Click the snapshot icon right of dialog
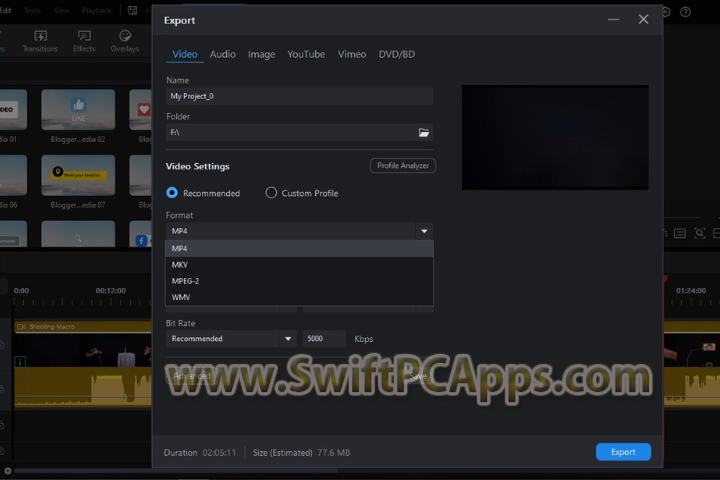 pos(699,233)
